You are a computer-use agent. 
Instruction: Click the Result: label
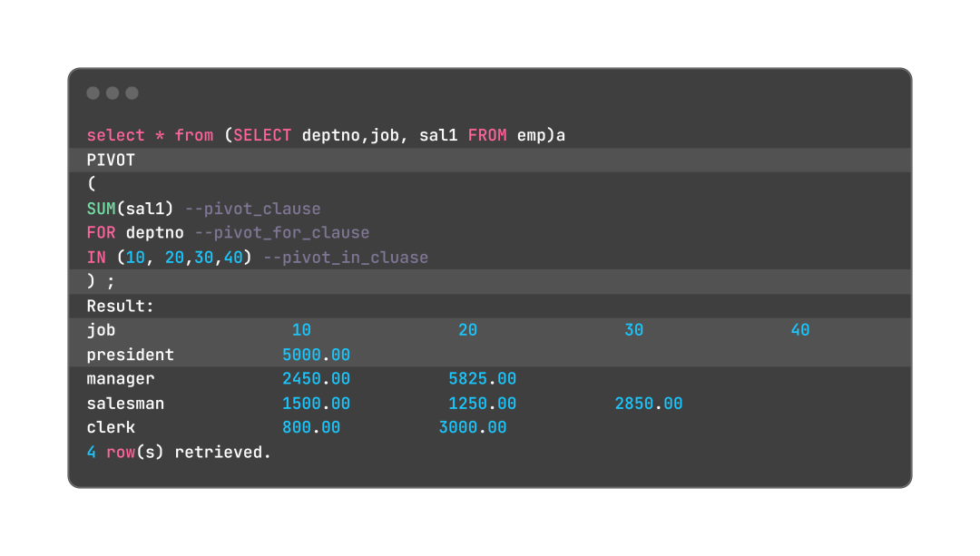point(120,306)
